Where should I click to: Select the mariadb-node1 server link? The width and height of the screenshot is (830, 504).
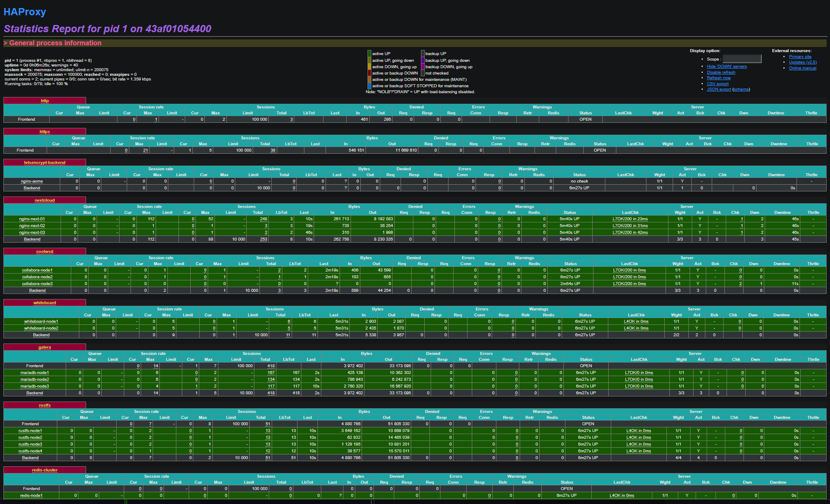35,373
